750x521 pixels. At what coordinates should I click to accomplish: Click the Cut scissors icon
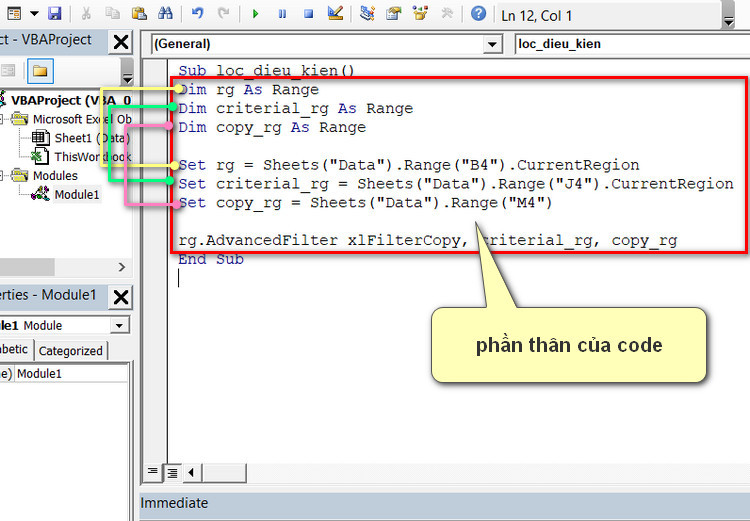[87, 13]
